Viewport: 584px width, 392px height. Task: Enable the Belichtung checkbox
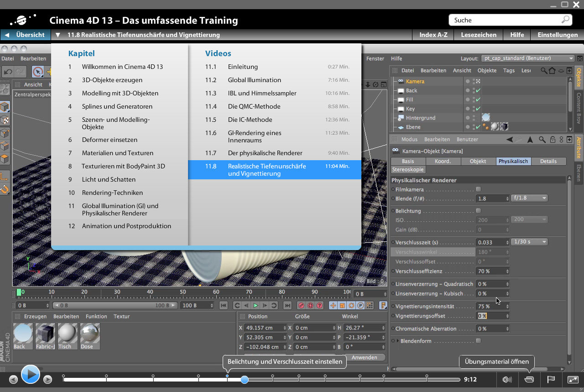pos(479,210)
